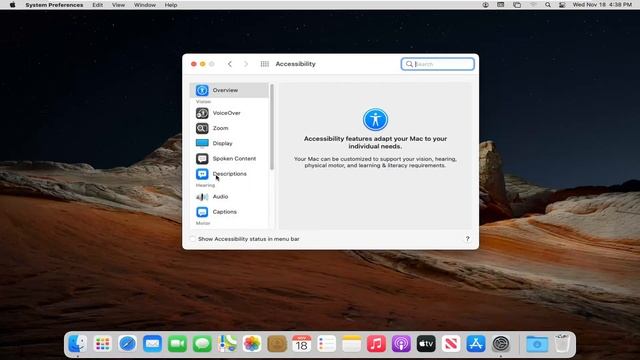
Task: Launch Finder from the Dock
Action: tap(78, 344)
